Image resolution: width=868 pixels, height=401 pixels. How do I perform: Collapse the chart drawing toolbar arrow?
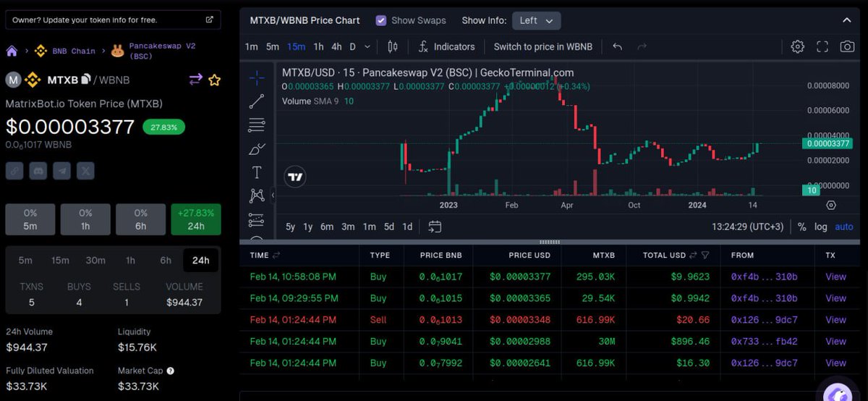(273, 195)
